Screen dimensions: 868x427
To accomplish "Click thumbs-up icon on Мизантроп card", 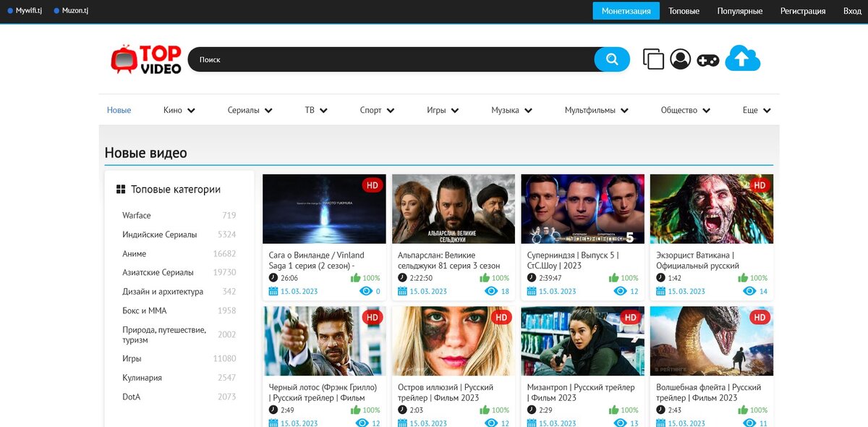I will coord(614,410).
